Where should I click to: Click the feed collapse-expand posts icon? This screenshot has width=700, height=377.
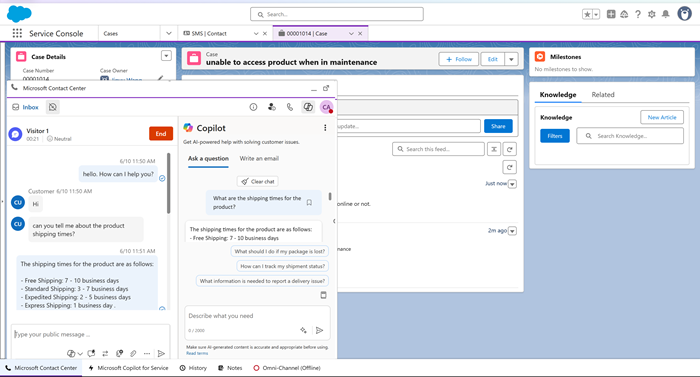point(494,149)
